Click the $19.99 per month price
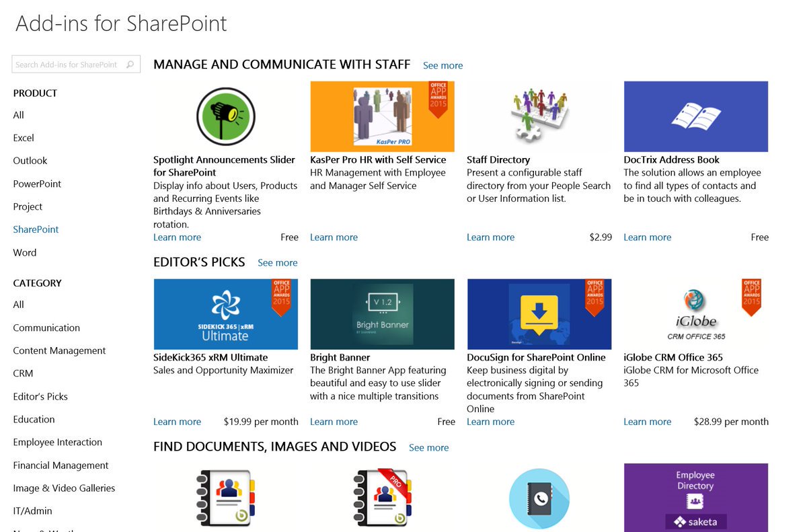 coord(261,422)
